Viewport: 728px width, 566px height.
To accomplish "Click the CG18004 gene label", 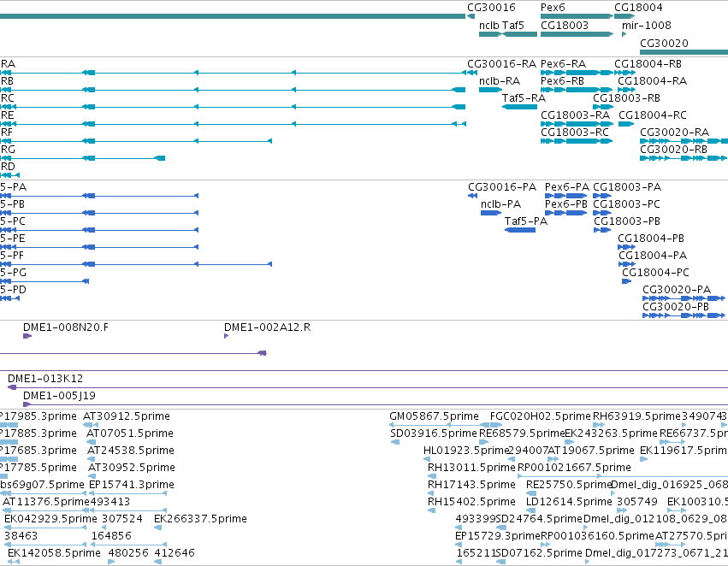I will [x=638, y=8].
